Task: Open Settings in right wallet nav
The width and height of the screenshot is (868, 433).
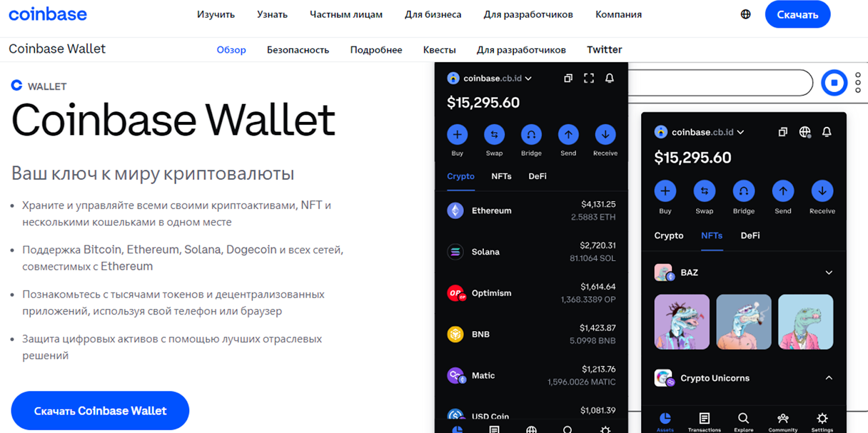Action: (822, 422)
